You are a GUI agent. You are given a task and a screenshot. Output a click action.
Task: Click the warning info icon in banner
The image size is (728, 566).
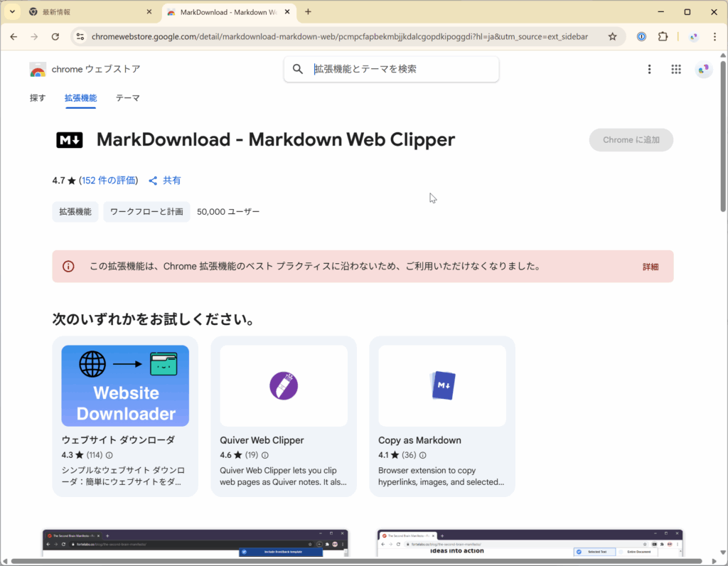pyautogui.click(x=68, y=267)
